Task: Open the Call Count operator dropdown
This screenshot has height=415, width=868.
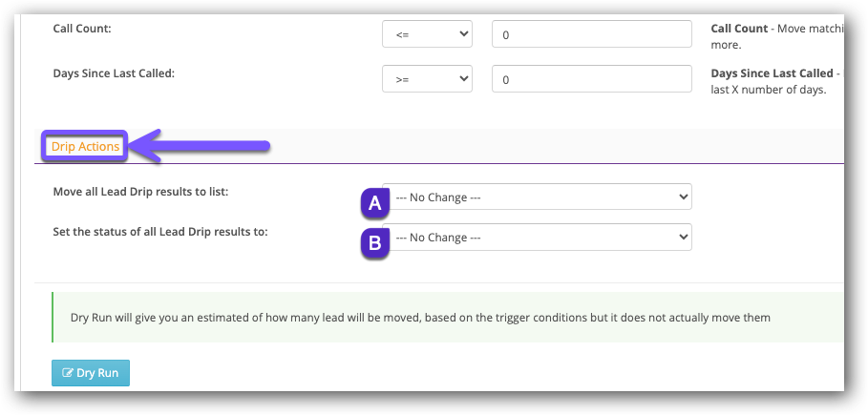Action: [x=427, y=34]
